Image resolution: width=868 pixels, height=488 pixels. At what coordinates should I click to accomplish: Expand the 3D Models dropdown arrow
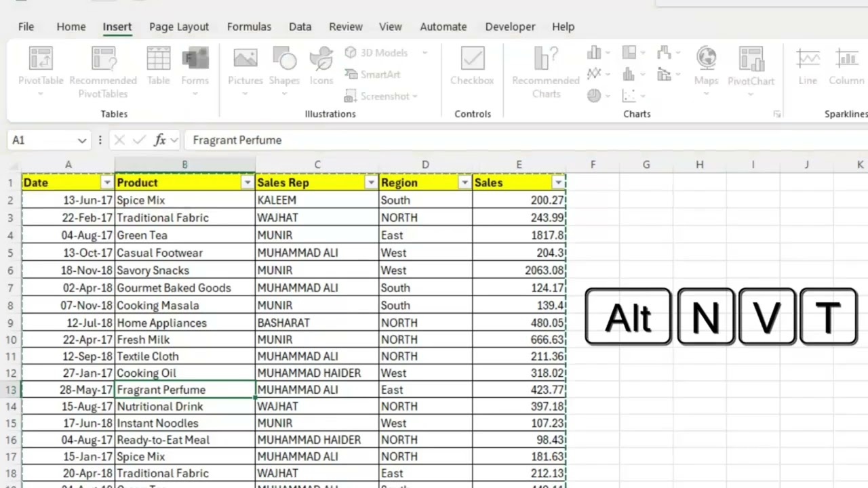425,53
